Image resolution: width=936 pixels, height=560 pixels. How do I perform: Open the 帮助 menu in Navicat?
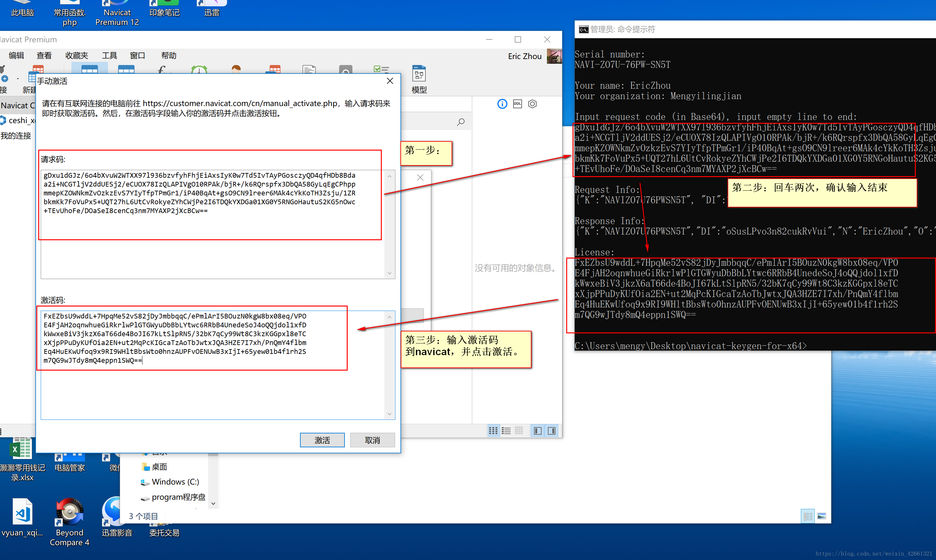[x=169, y=56]
